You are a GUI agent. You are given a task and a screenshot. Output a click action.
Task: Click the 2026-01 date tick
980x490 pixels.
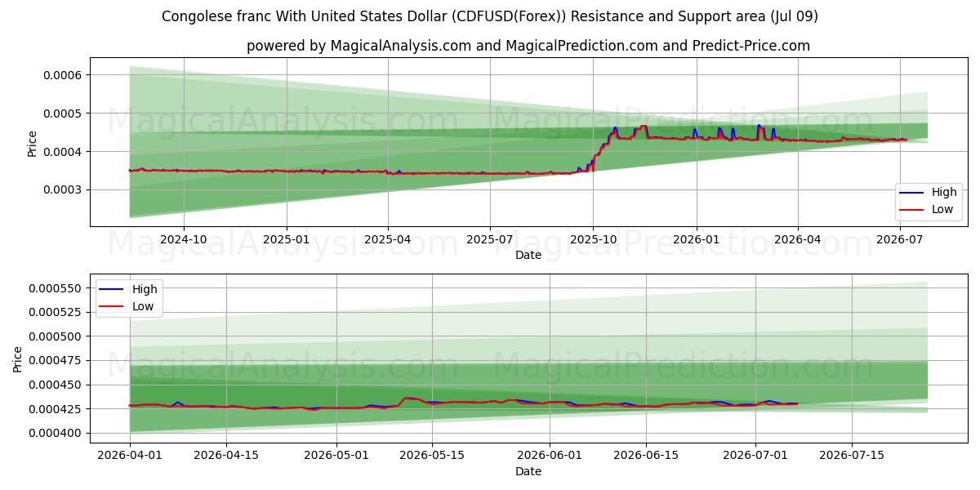click(696, 239)
